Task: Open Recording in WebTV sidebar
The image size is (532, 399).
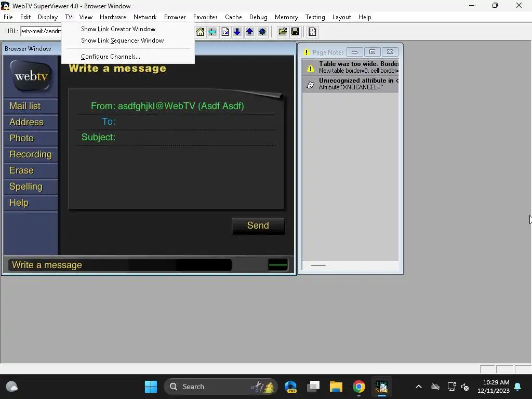Action: [31, 154]
